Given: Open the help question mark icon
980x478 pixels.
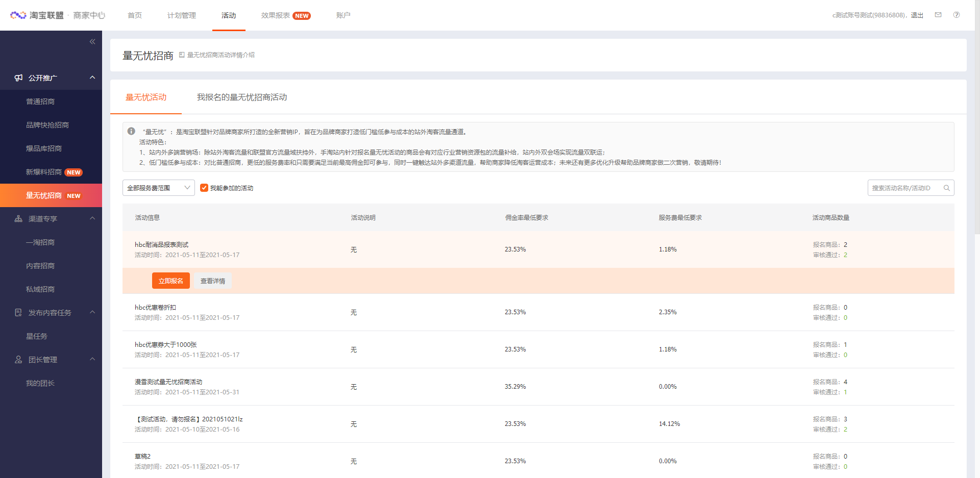Looking at the screenshot, I should tap(957, 15).
